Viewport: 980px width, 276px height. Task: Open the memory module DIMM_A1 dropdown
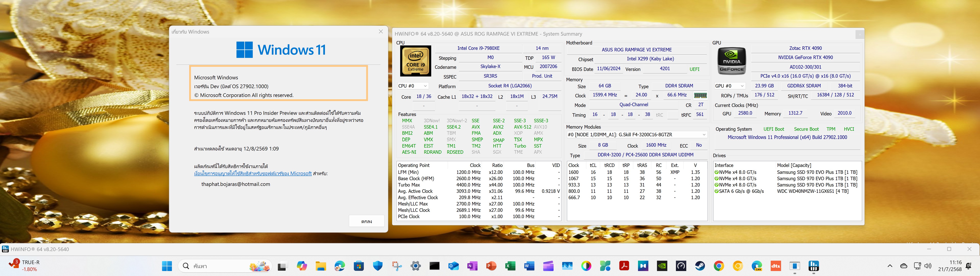pos(636,135)
